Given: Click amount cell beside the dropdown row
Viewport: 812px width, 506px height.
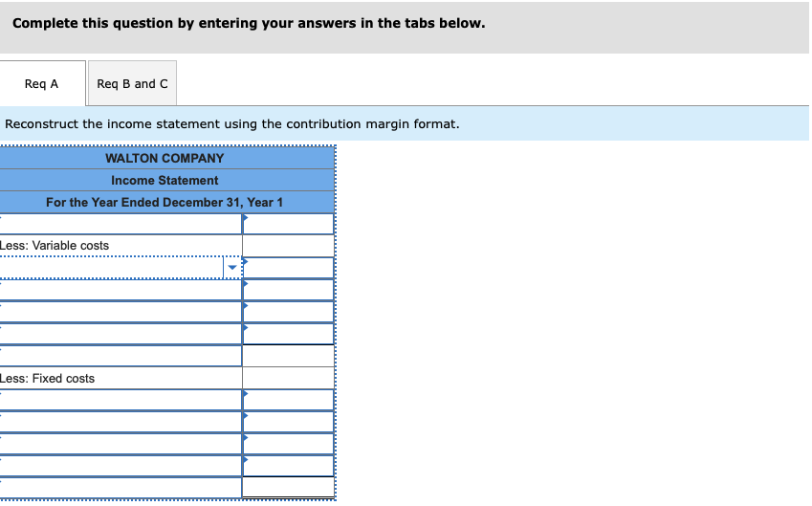Looking at the screenshot, I should pyautogui.click(x=288, y=268).
